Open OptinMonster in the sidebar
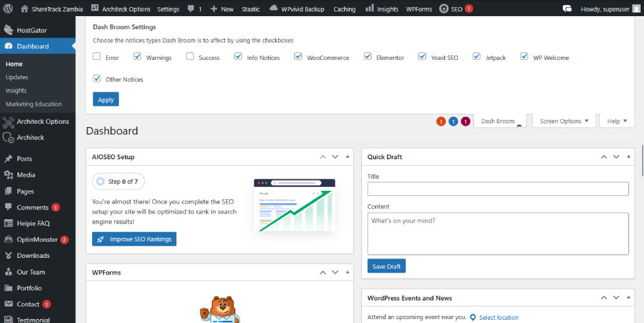The height and width of the screenshot is (323, 644). click(38, 240)
